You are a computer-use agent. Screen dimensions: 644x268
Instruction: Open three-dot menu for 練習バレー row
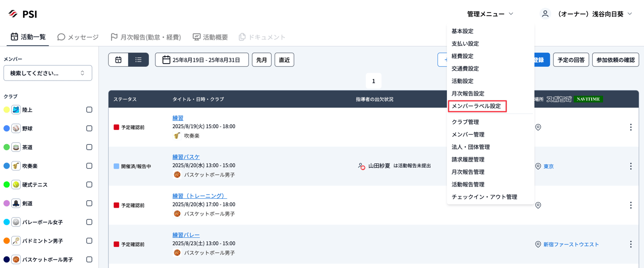[630, 244]
